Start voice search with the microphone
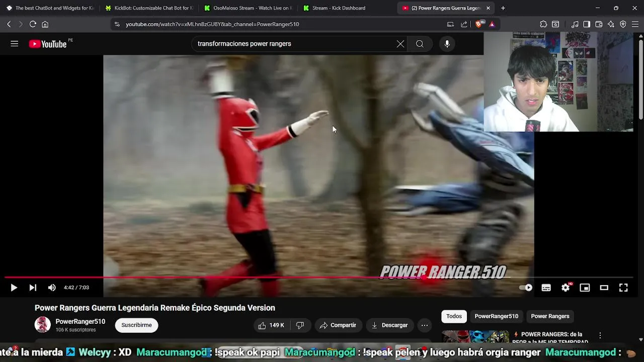The width and height of the screenshot is (644, 362). tap(447, 44)
